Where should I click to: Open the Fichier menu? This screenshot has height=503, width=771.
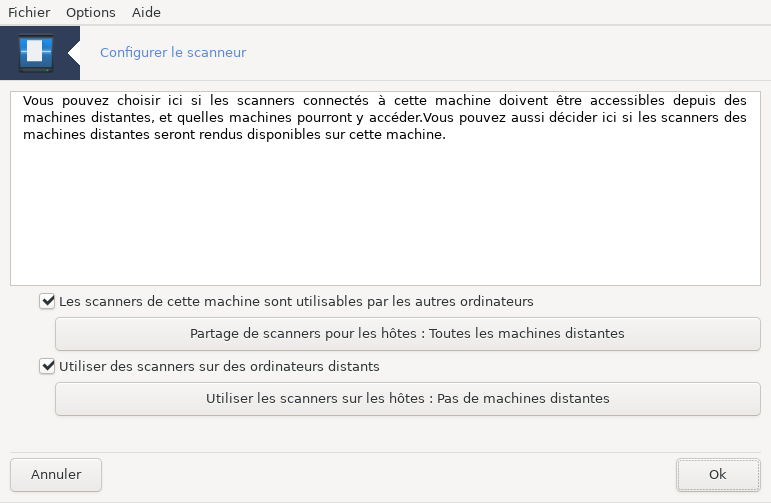29,13
